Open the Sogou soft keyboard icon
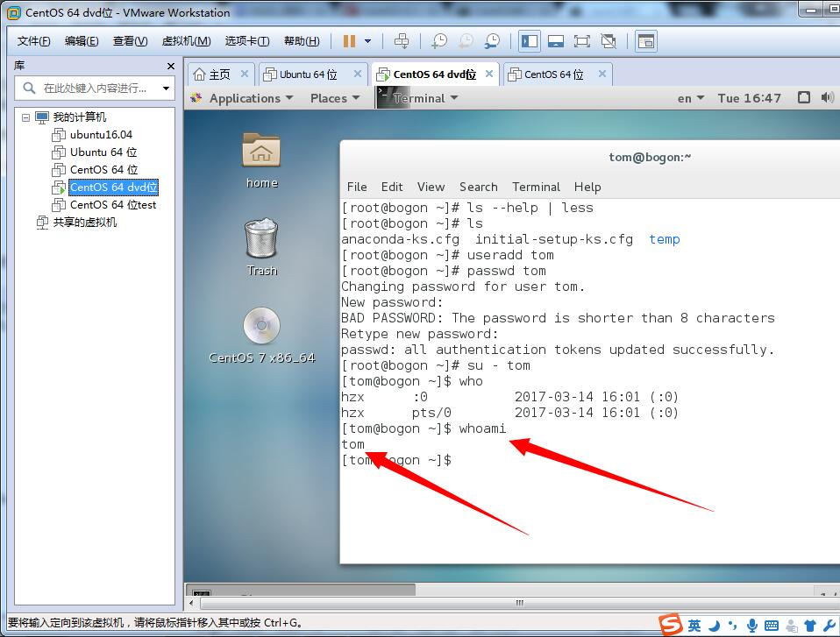The width and height of the screenshot is (840, 637). 772,626
